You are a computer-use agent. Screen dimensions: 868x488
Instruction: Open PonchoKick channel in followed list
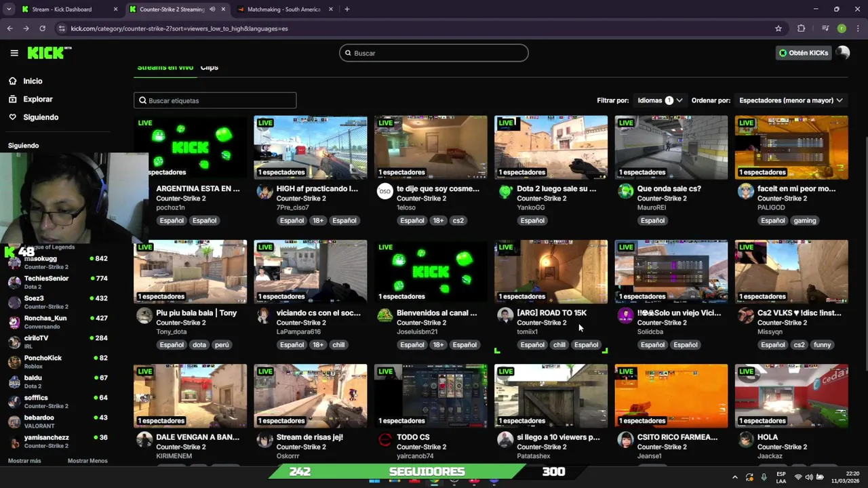pyautogui.click(x=57, y=361)
